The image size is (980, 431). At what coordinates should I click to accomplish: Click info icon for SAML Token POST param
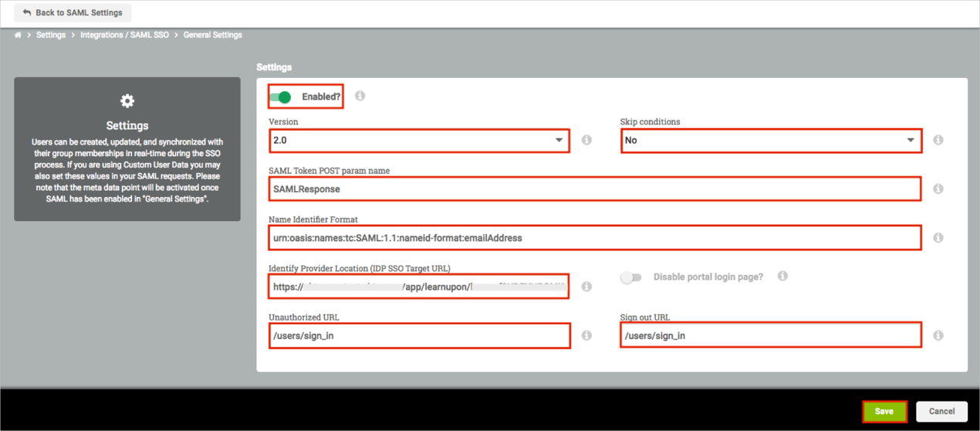click(938, 188)
